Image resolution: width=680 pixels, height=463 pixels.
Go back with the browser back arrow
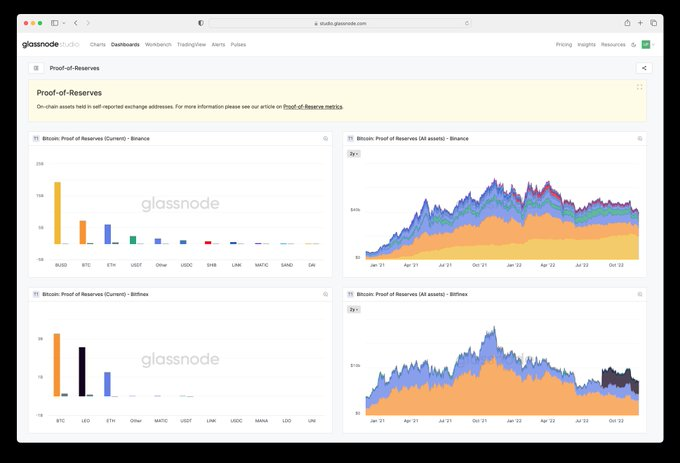coord(76,23)
